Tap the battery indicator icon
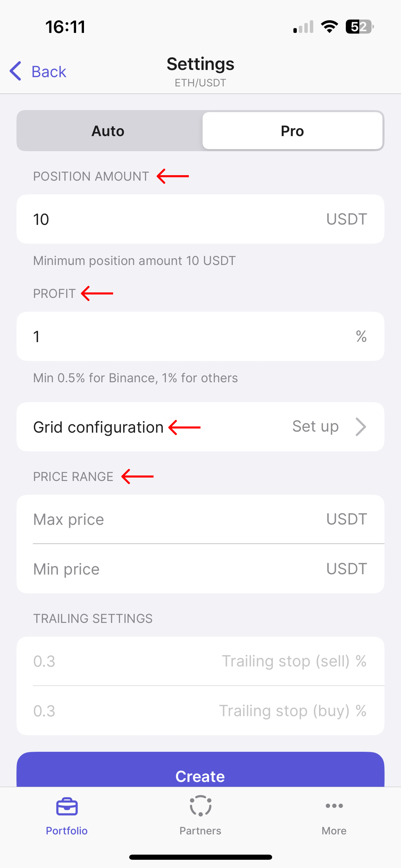 point(359,27)
